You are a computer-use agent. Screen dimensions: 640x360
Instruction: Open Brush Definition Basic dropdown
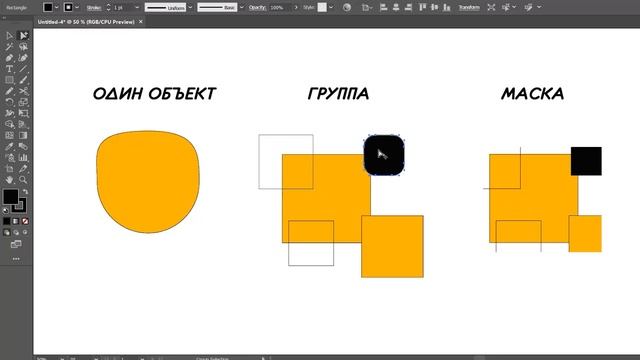242,7
